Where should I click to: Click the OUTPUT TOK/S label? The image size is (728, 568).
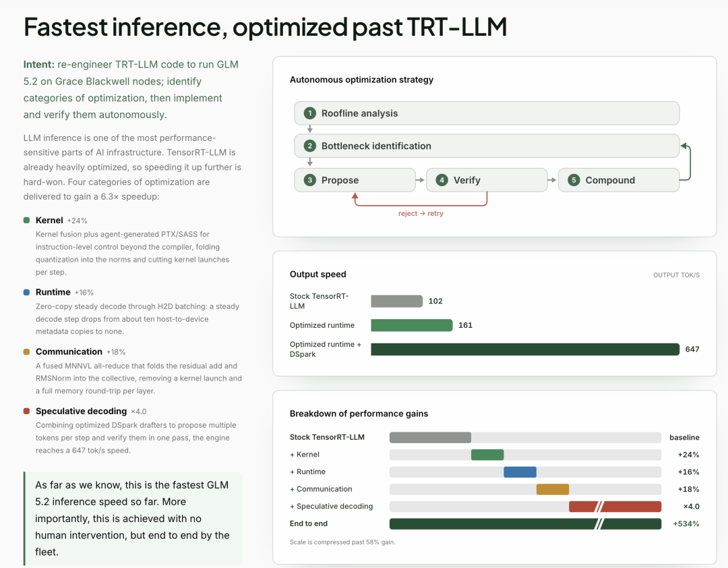pyautogui.click(x=676, y=275)
